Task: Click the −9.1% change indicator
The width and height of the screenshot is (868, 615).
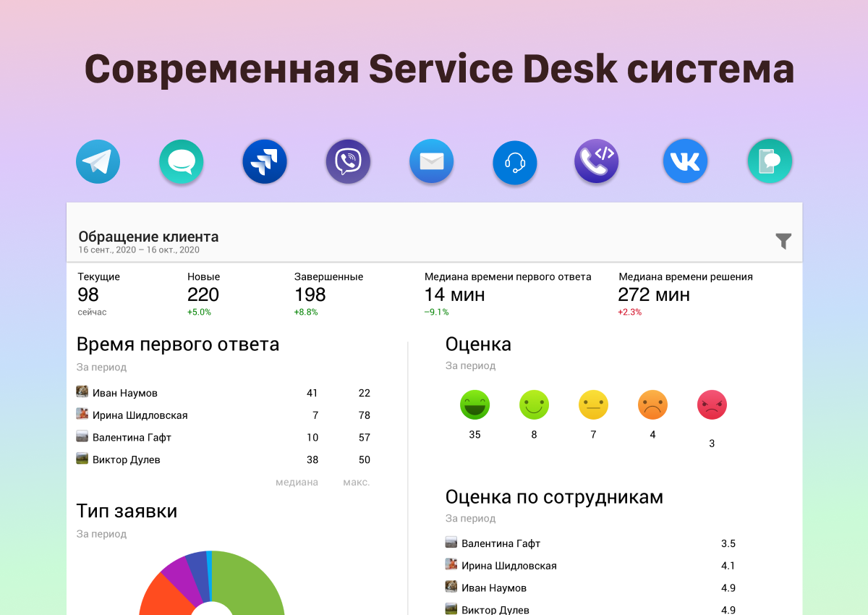Action: click(x=437, y=313)
